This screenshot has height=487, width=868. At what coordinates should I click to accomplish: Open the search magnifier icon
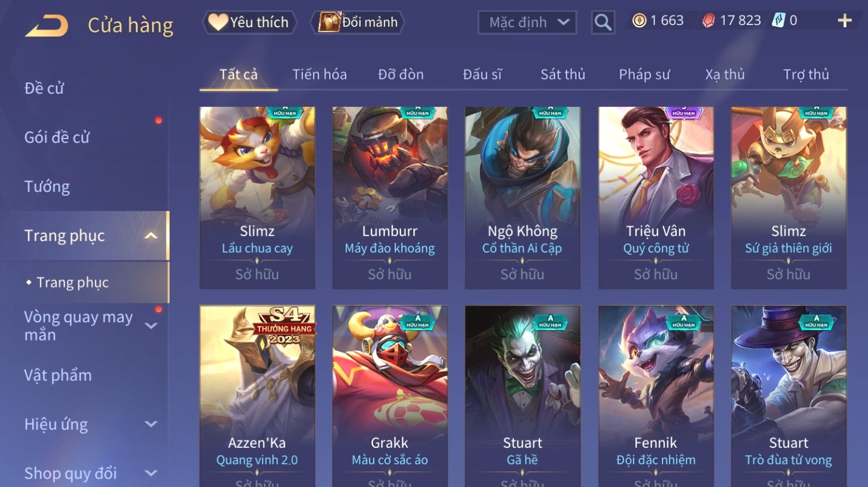[x=602, y=23]
